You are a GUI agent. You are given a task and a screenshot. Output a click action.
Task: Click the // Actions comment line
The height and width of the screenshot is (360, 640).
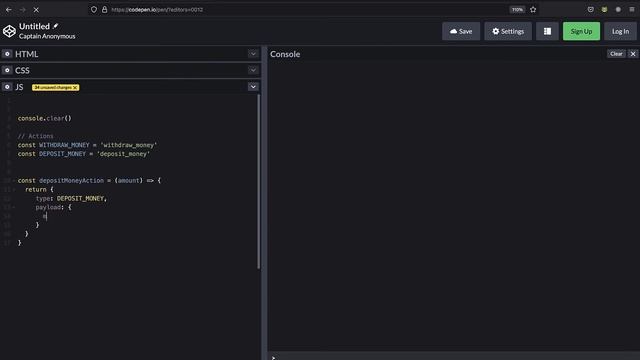point(36,136)
